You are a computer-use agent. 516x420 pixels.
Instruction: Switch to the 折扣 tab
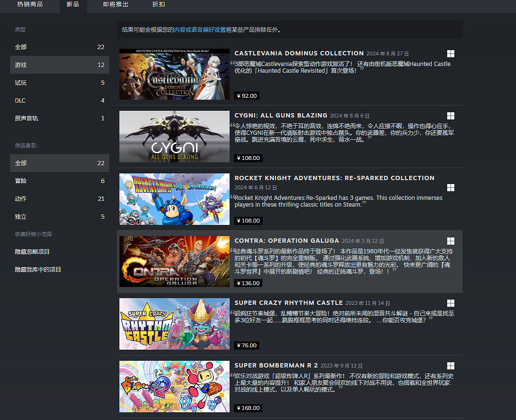[x=159, y=4]
